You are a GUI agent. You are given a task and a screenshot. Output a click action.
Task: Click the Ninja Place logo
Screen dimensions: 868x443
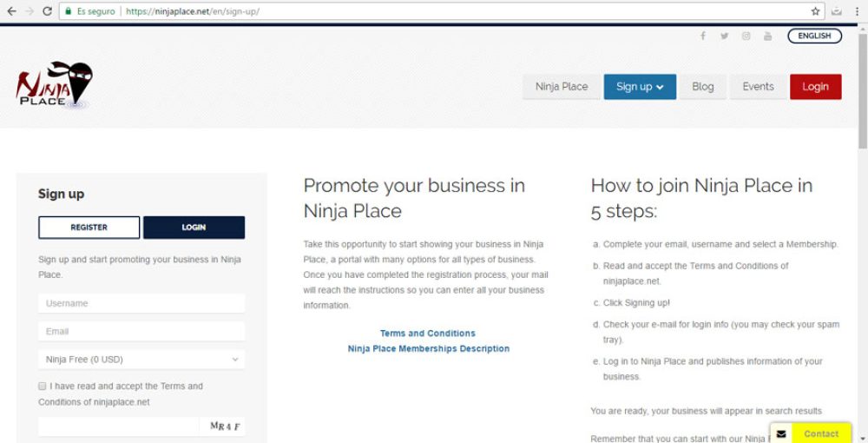pyautogui.click(x=54, y=86)
